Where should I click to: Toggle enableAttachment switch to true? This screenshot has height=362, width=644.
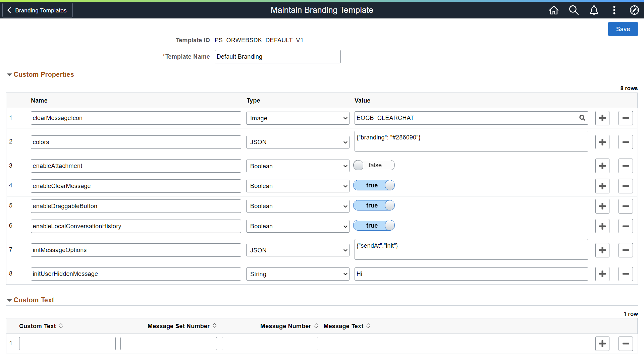[374, 165]
